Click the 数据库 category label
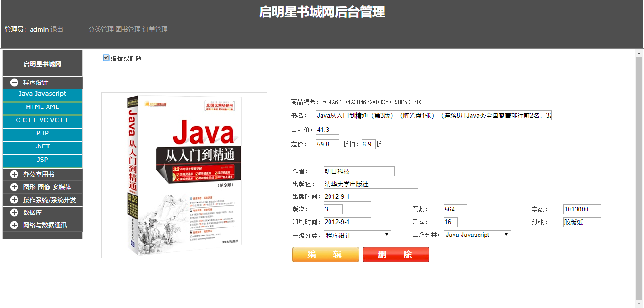The image size is (644, 308). (33, 212)
